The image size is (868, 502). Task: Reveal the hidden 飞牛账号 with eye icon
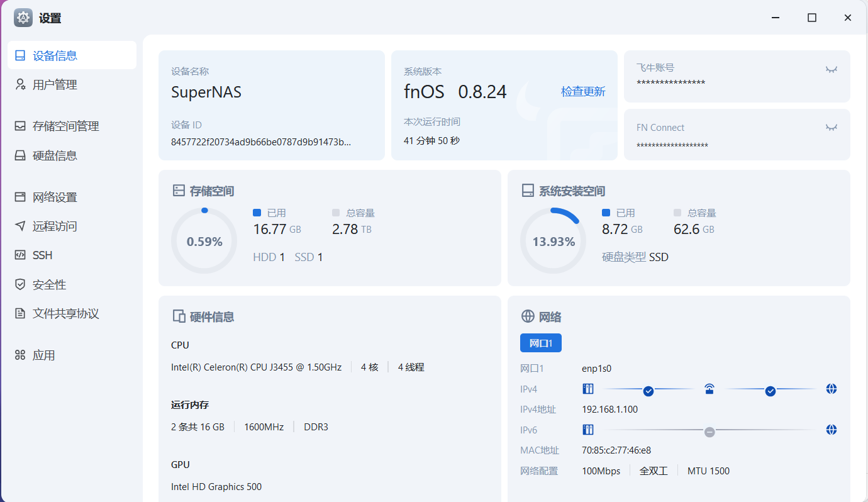832,69
